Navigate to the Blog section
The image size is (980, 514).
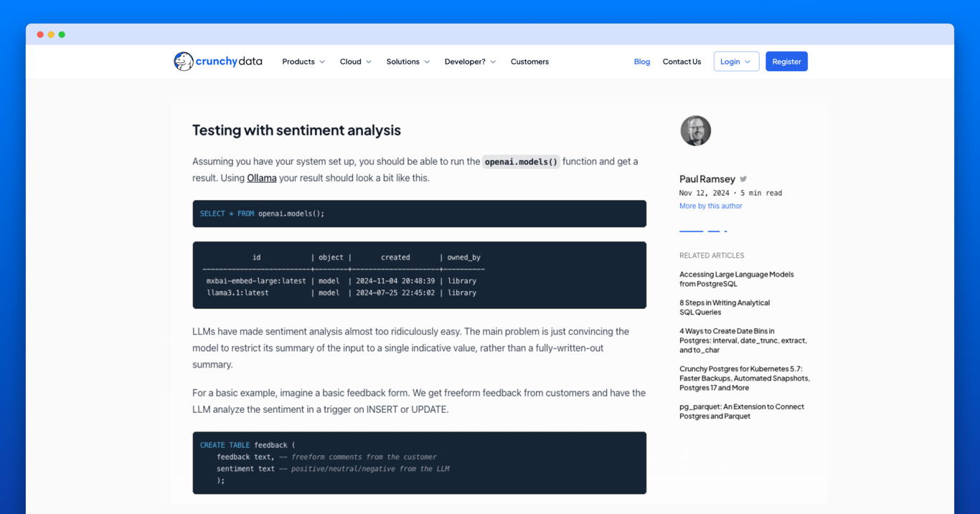coord(641,62)
